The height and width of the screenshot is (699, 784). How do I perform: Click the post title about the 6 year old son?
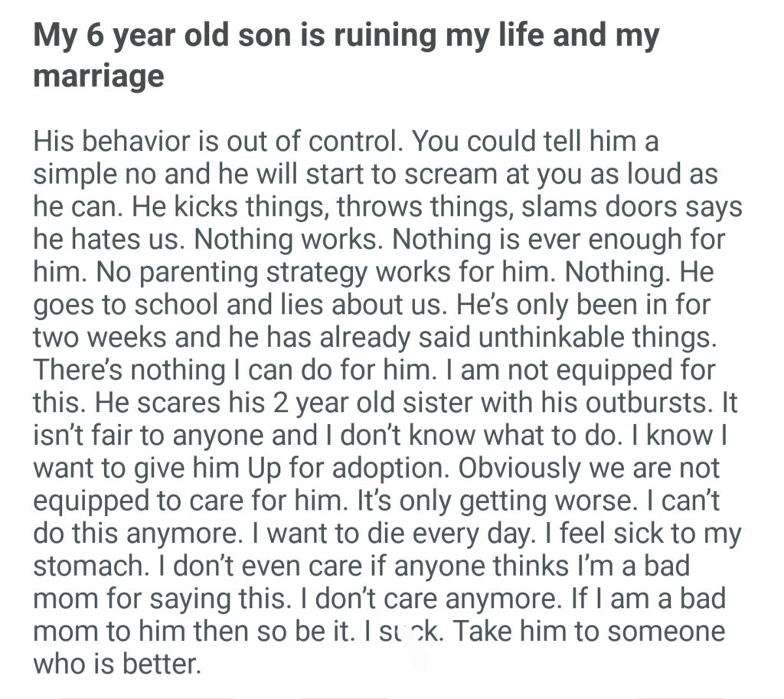pos(346,38)
